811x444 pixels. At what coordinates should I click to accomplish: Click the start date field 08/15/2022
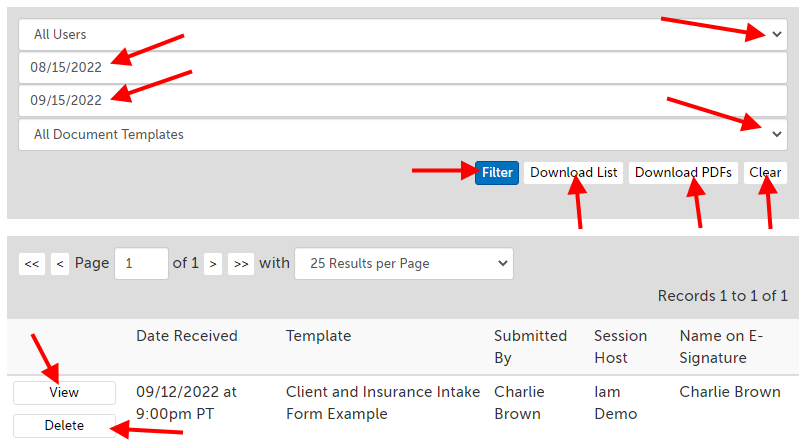click(x=400, y=68)
